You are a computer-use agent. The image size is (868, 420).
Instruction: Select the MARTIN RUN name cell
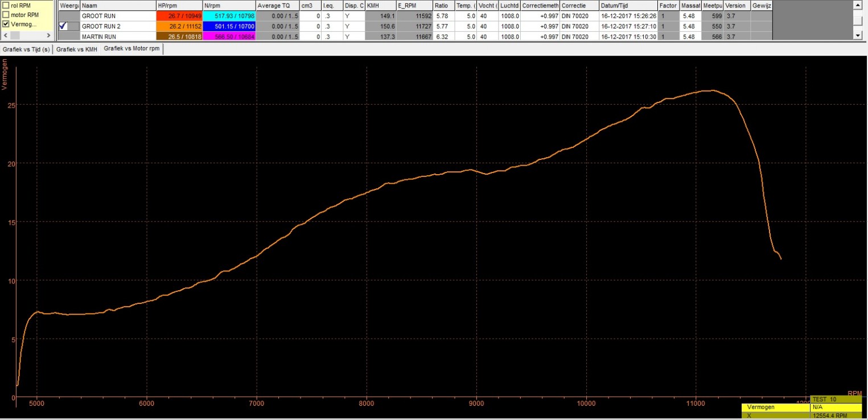(118, 36)
